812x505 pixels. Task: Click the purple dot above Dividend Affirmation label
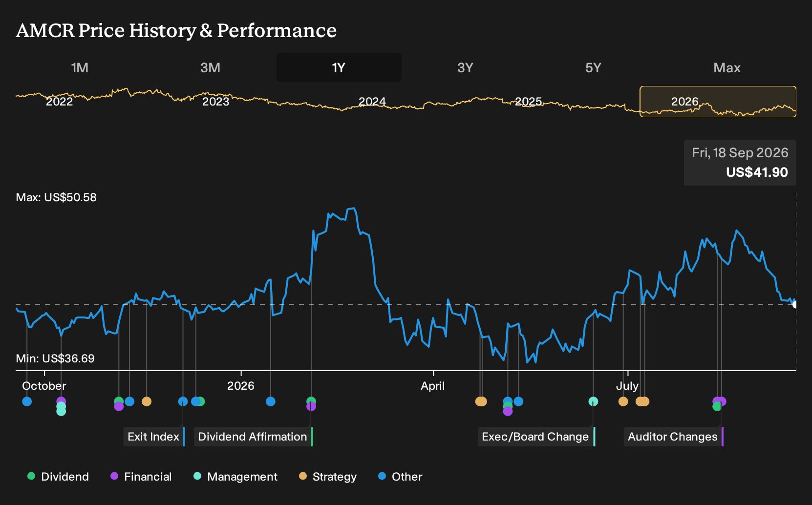tap(311, 407)
